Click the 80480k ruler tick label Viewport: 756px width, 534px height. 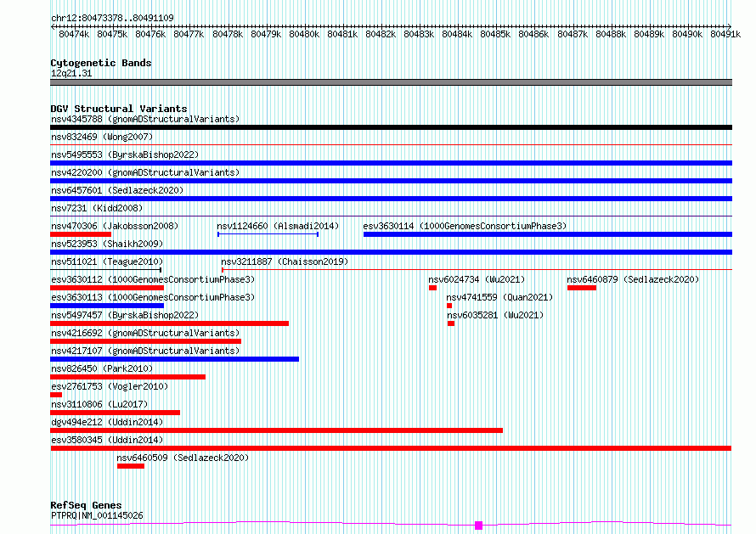(304, 34)
